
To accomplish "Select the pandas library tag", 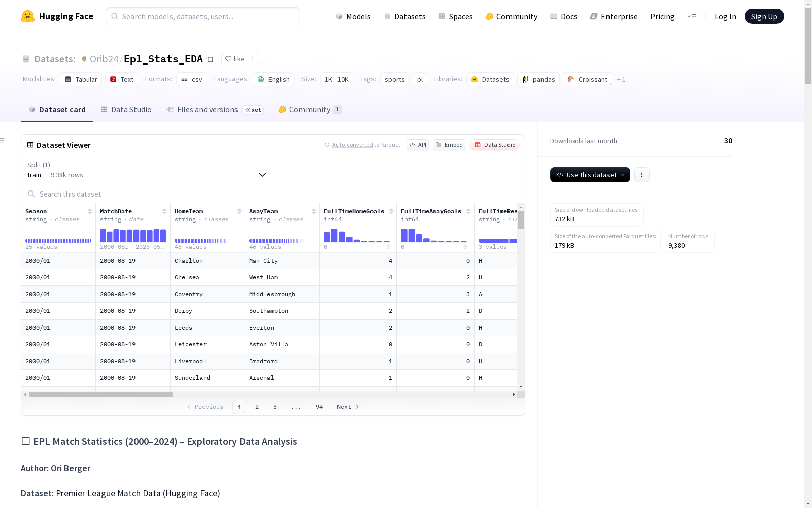I will [x=538, y=79].
